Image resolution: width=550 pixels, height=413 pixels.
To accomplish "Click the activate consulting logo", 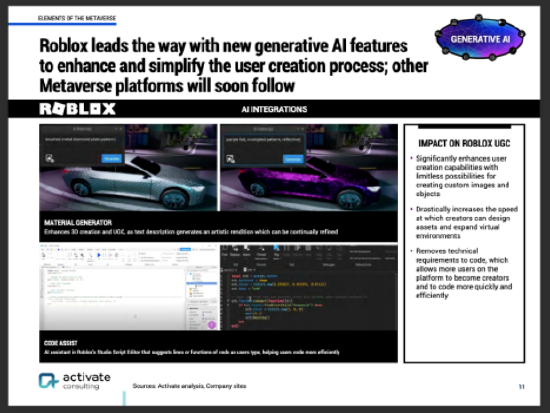I will 74,381.
